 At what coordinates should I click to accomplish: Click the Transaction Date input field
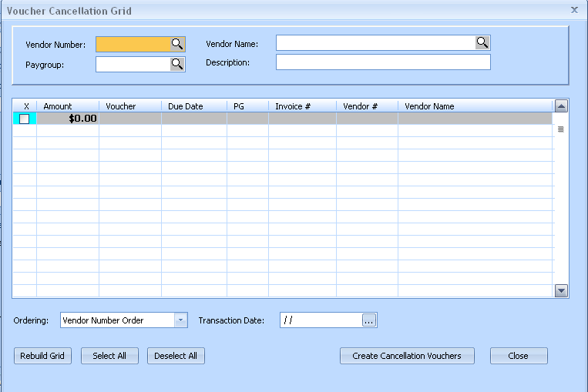[x=319, y=320]
